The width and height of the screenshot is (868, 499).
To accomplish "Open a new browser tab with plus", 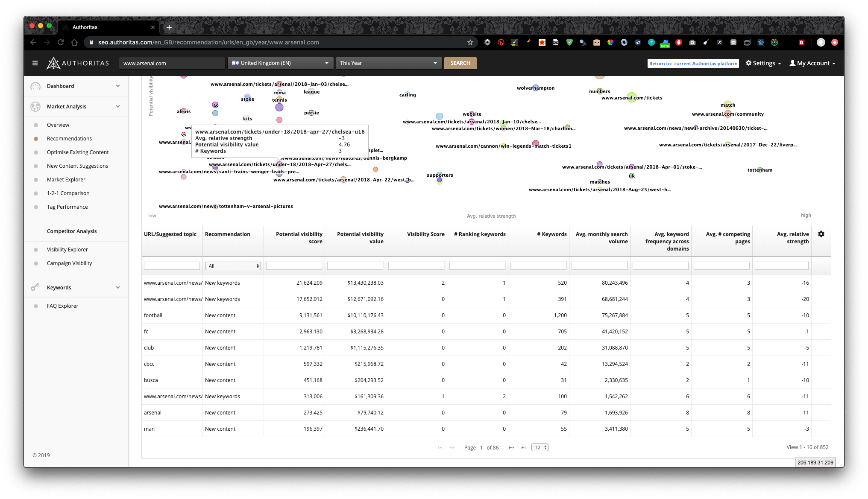I will click(169, 27).
